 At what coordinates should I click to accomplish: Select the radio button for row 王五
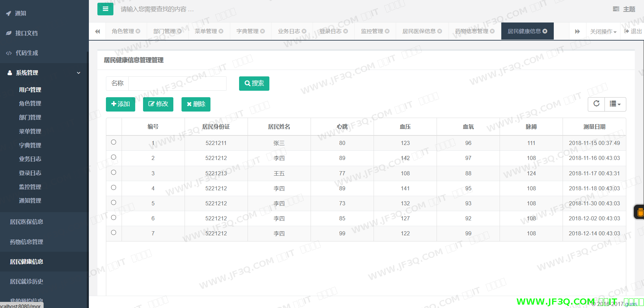114,173
